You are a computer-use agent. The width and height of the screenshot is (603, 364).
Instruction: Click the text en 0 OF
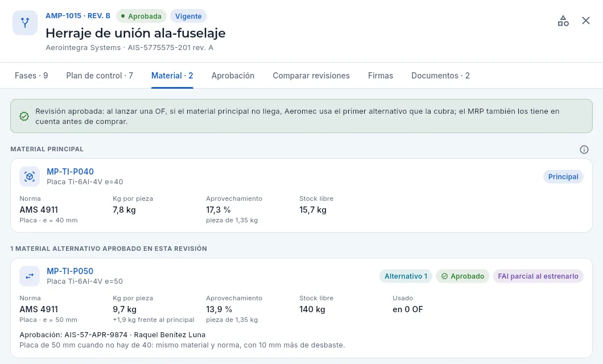(x=408, y=309)
